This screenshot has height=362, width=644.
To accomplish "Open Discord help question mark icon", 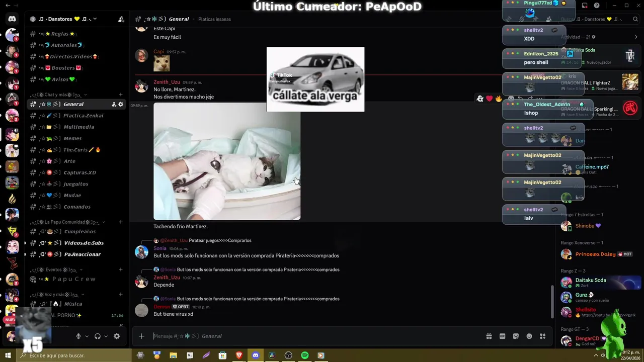I will (596, 6).
